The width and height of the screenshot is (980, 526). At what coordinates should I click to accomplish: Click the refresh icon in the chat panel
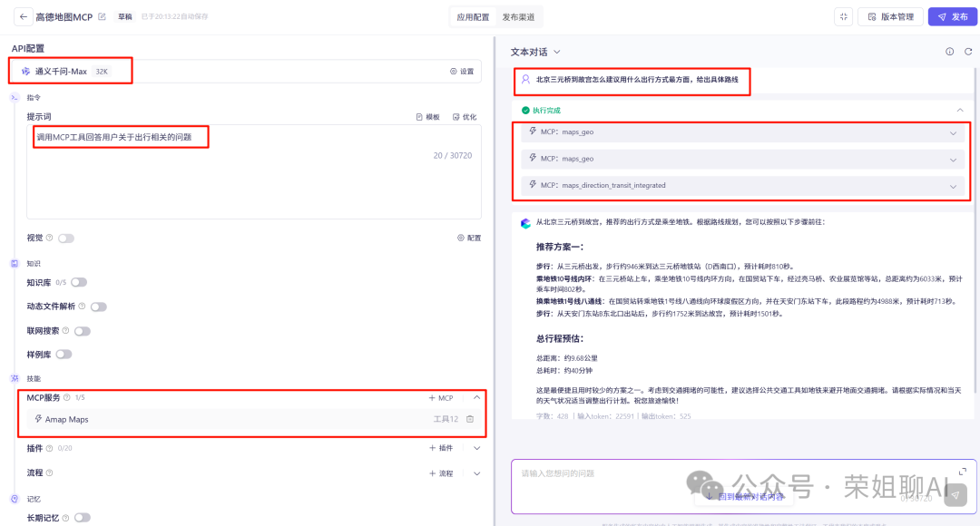click(967, 53)
